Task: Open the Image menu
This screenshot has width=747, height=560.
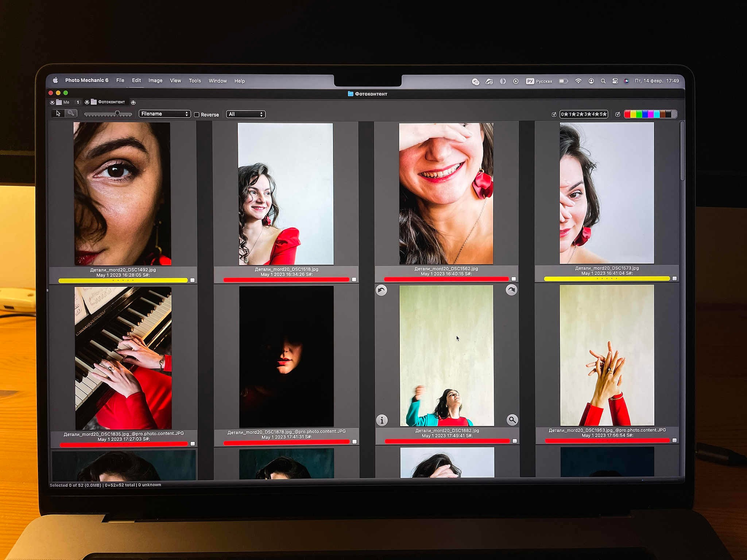Action: click(155, 81)
